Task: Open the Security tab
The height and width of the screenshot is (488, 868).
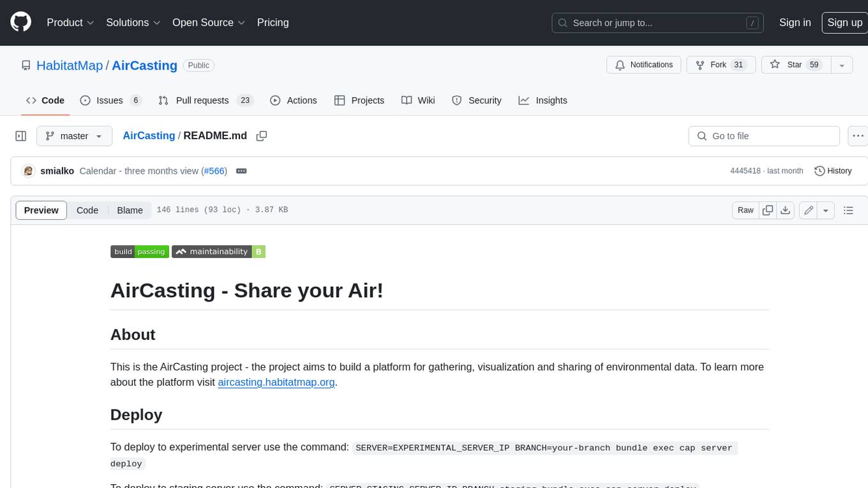Action: point(477,100)
